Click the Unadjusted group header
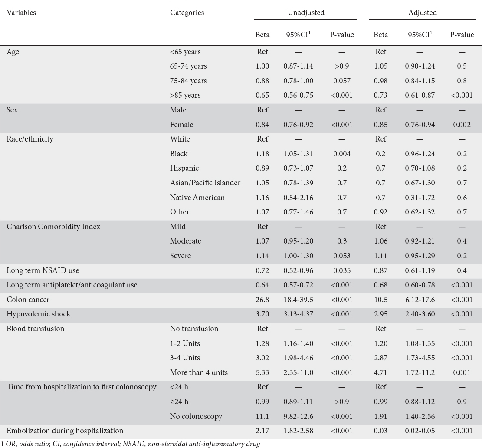 [306, 13]
